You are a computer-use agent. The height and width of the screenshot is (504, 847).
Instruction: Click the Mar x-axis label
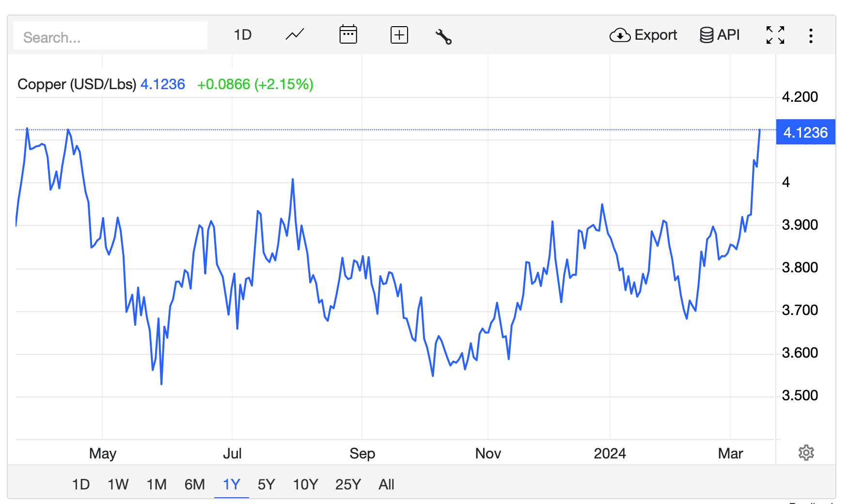coord(730,454)
